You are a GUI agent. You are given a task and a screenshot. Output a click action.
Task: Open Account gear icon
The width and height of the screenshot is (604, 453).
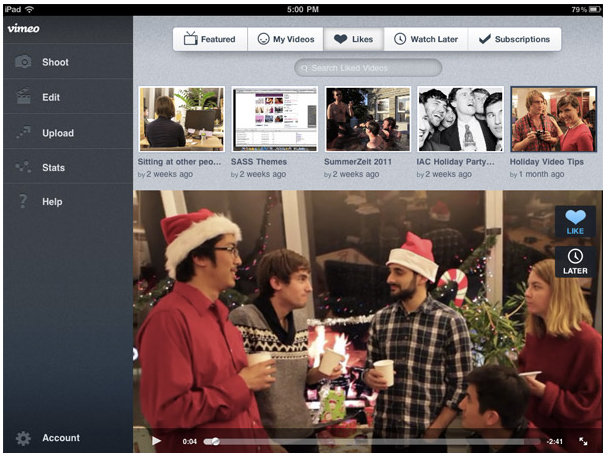pos(23,438)
